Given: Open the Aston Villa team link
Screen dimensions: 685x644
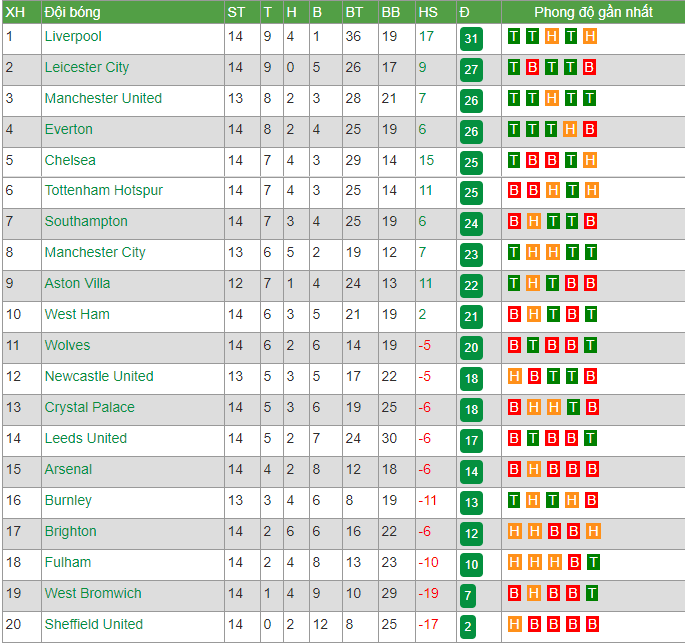Looking at the screenshot, I should click(77, 284).
